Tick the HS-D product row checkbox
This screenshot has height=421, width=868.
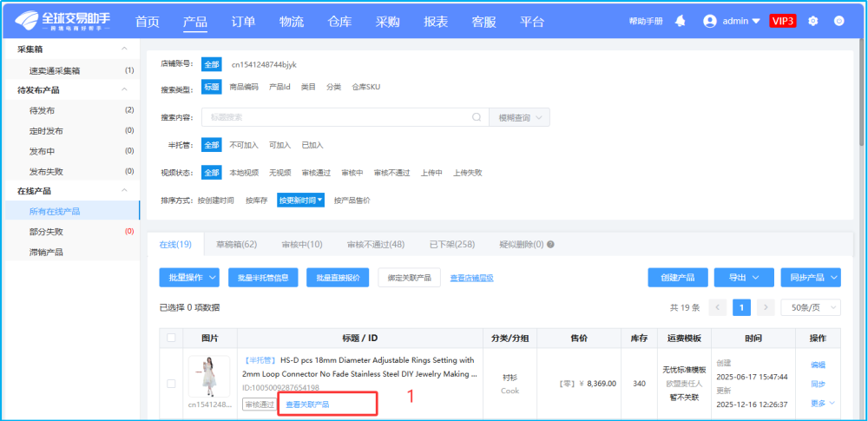click(x=171, y=384)
